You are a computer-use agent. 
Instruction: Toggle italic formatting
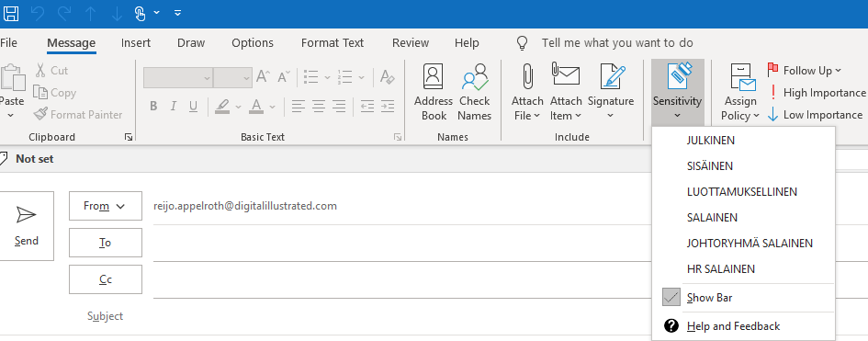click(x=174, y=107)
